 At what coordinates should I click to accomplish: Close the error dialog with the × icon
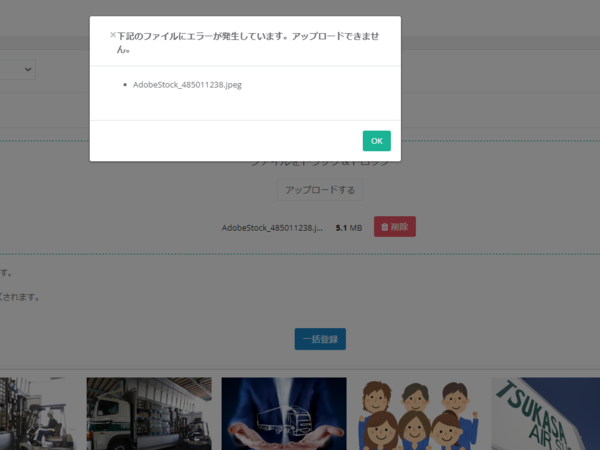[113, 34]
